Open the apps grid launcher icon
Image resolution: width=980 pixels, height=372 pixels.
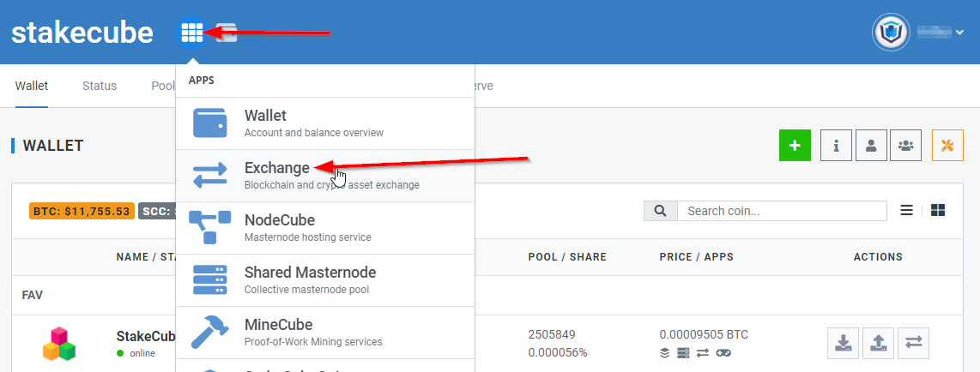[192, 33]
